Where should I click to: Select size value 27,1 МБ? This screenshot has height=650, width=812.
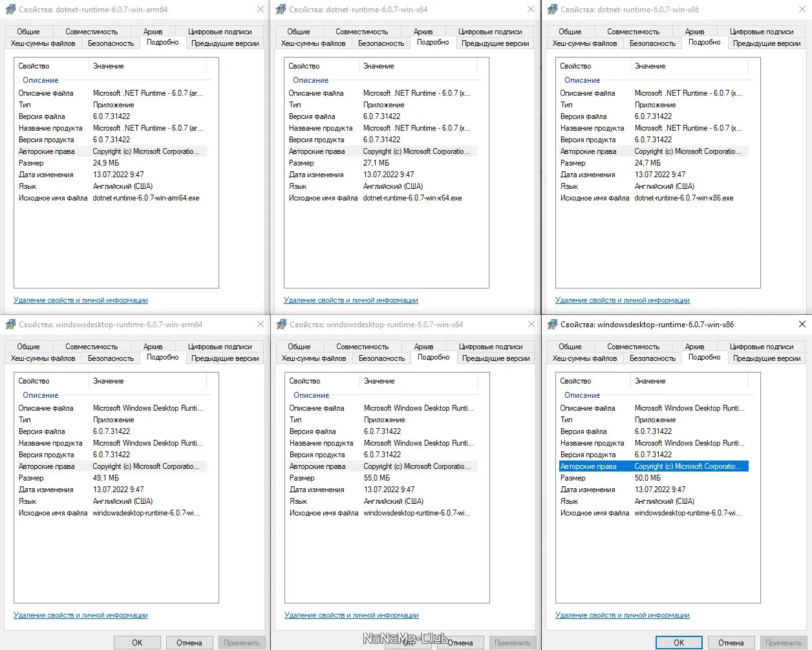pyautogui.click(x=376, y=163)
